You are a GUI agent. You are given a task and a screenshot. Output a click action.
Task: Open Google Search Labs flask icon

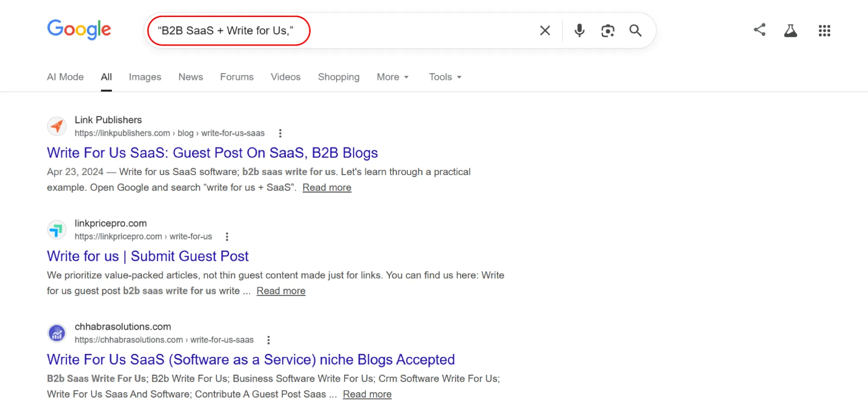pos(790,30)
